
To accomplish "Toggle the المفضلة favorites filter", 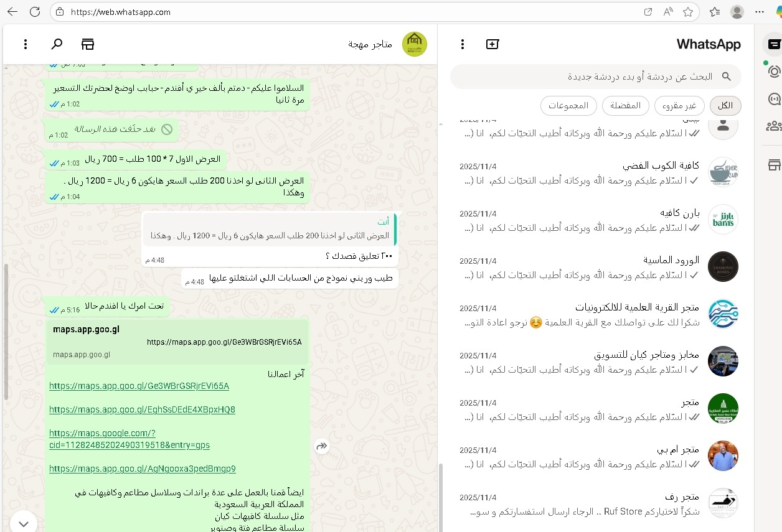I will click(625, 105).
